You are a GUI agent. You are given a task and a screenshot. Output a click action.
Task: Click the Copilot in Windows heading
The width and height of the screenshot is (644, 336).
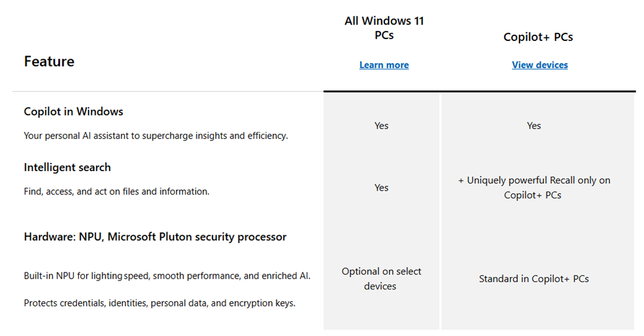74,111
